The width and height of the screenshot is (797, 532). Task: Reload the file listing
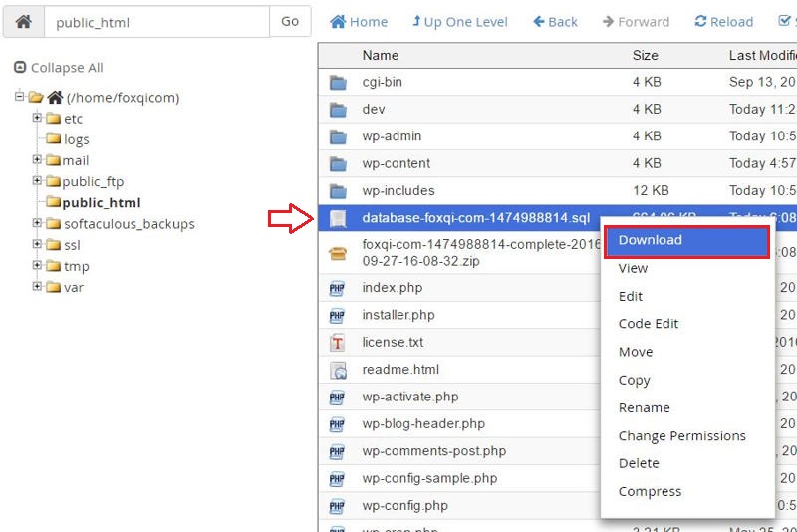[724, 22]
